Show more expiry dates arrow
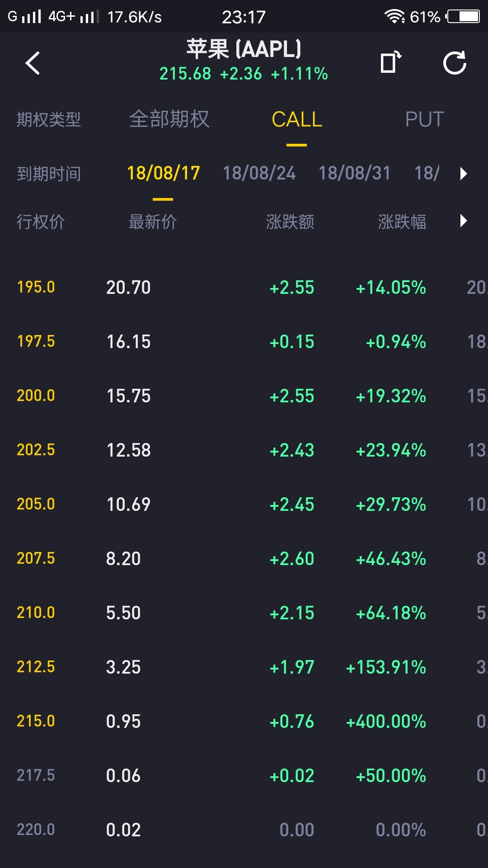 tap(463, 174)
